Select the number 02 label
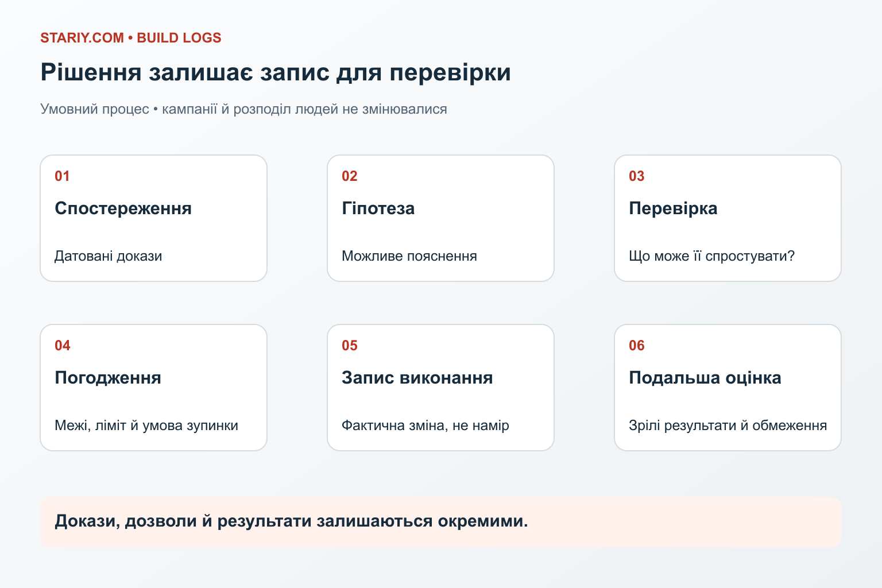The image size is (882, 588). pyautogui.click(x=349, y=176)
